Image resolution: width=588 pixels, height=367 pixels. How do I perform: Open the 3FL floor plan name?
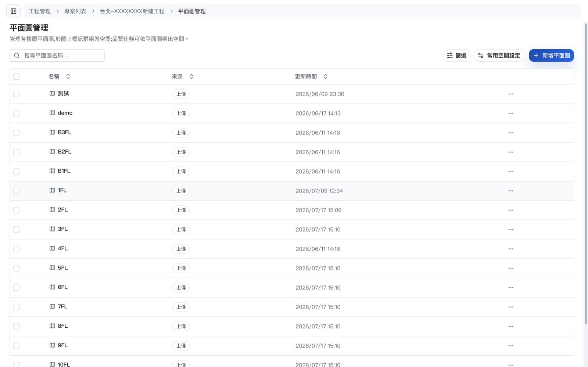coord(62,229)
